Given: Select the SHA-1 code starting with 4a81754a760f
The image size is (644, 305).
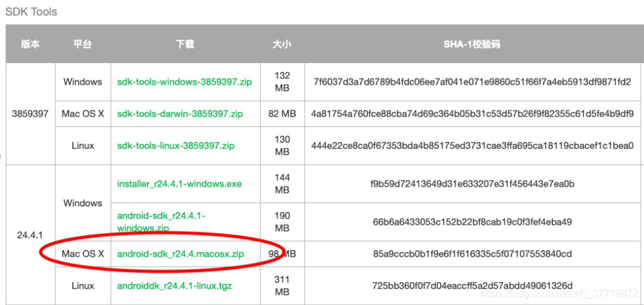Looking at the screenshot, I should point(472,113).
